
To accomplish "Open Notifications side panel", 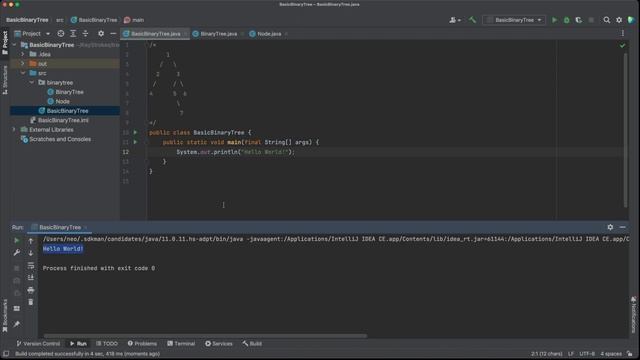I will click(633, 315).
